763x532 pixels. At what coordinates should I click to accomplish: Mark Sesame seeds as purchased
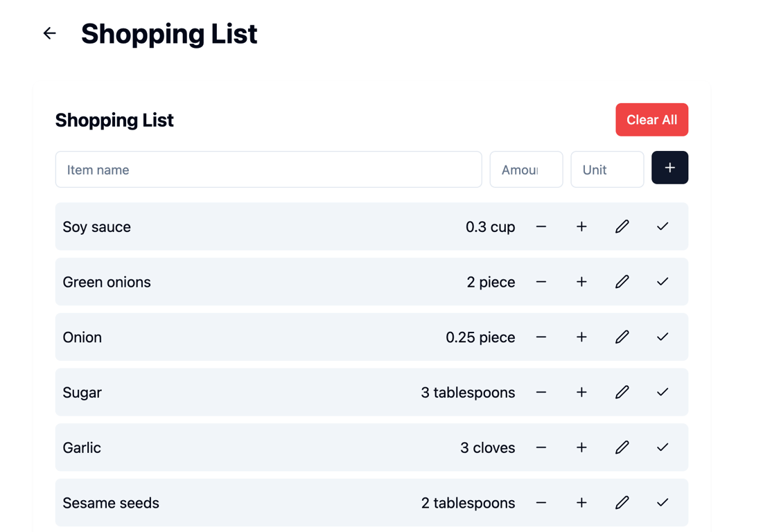click(x=662, y=502)
